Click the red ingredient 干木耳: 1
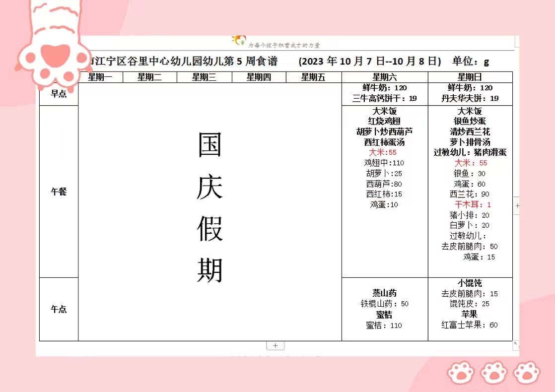The width and height of the screenshot is (555, 392). 473,204
